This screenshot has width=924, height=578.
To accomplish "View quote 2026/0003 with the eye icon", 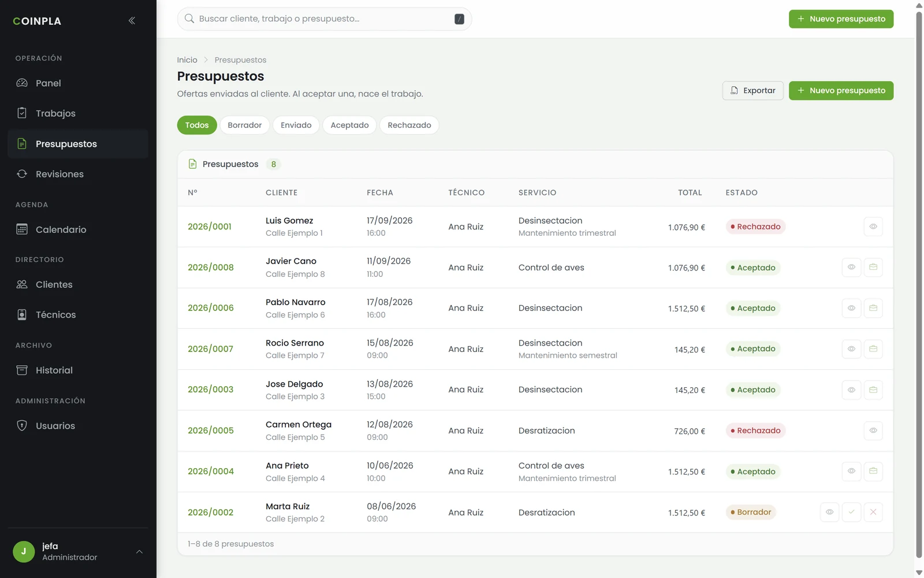I will (851, 390).
